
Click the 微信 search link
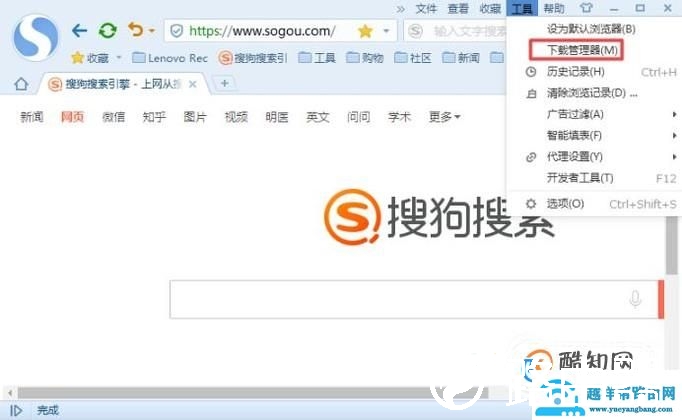[113, 117]
